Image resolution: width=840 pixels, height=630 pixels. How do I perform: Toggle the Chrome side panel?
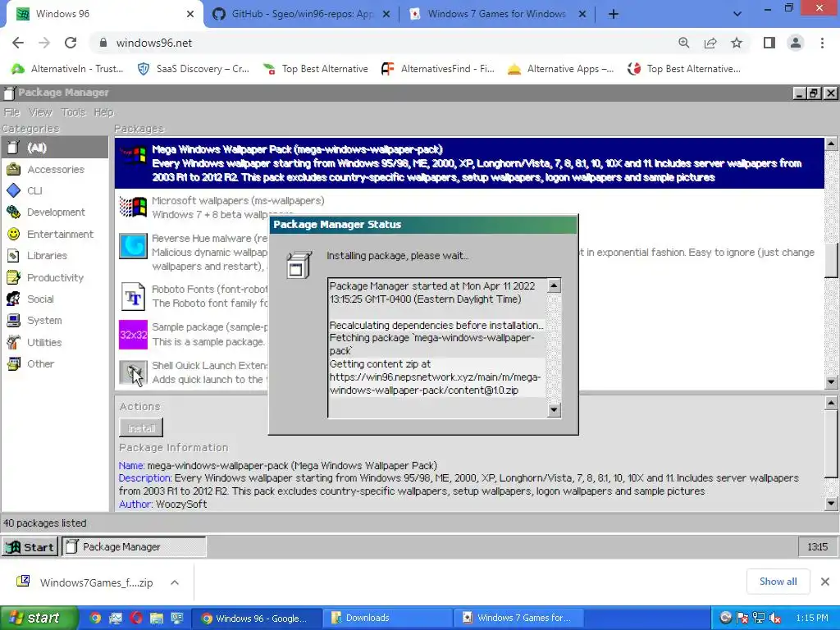(x=769, y=43)
